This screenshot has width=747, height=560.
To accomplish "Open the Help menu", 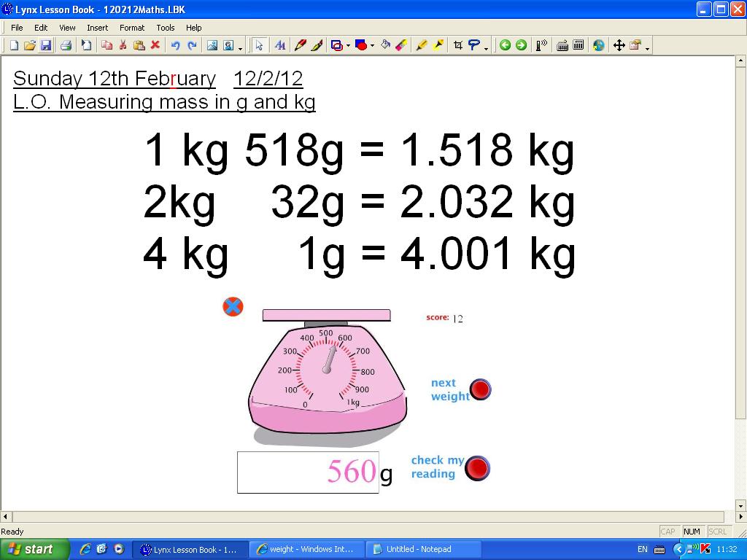I will pyautogui.click(x=193, y=28).
